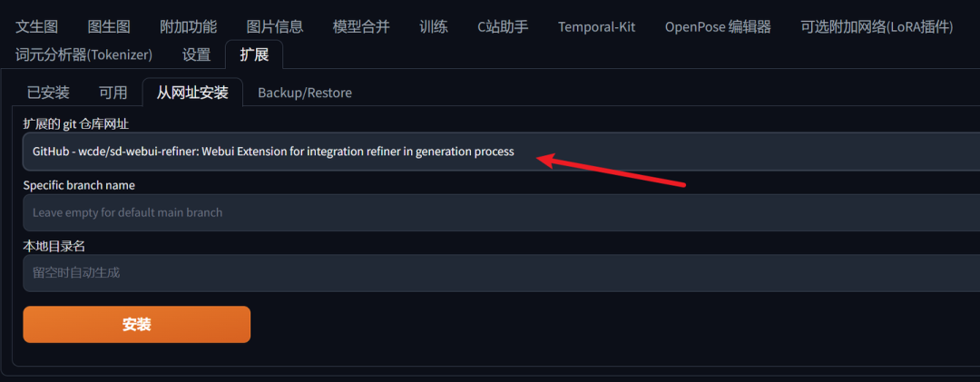
Task: Select the 图片信息 tab
Action: tap(275, 26)
